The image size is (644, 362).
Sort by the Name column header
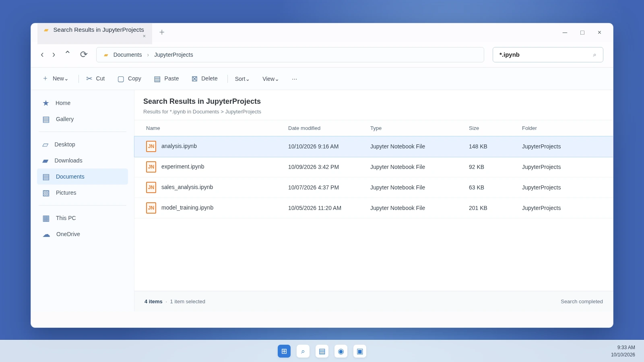click(x=153, y=128)
